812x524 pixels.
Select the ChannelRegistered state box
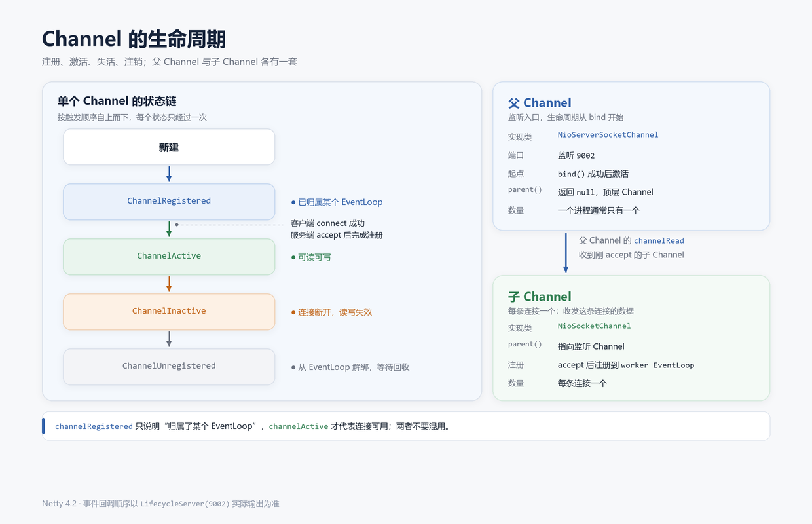(x=169, y=202)
